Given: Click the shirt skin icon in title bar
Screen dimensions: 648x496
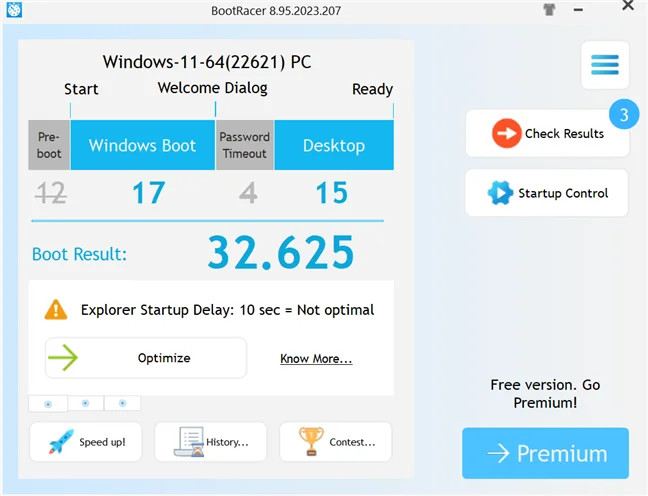Looking at the screenshot, I should tap(549, 10).
